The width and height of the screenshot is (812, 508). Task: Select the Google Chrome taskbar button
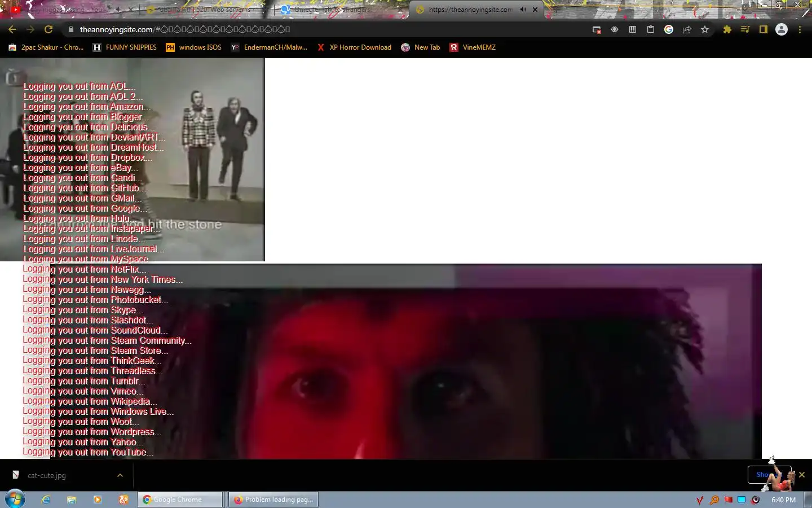pyautogui.click(x=180, y=500)
